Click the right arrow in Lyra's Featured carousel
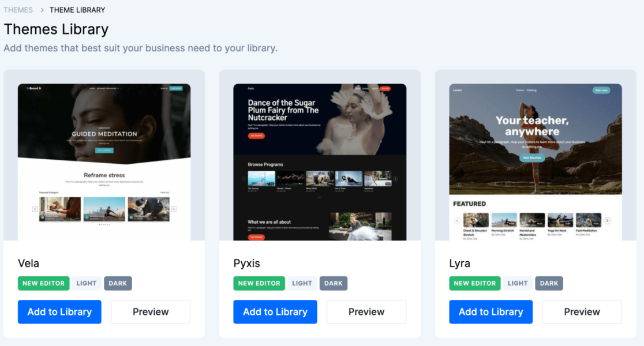 coord(607,220)
